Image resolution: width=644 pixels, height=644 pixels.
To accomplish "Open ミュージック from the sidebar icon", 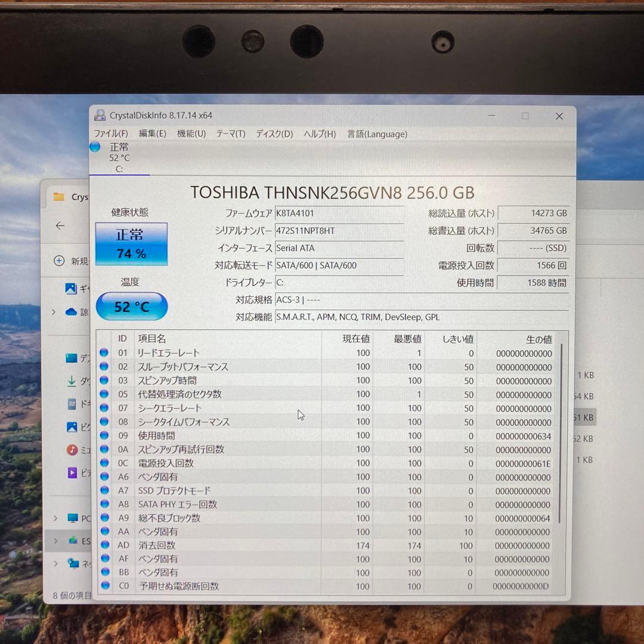I will [x=73, y=450].
